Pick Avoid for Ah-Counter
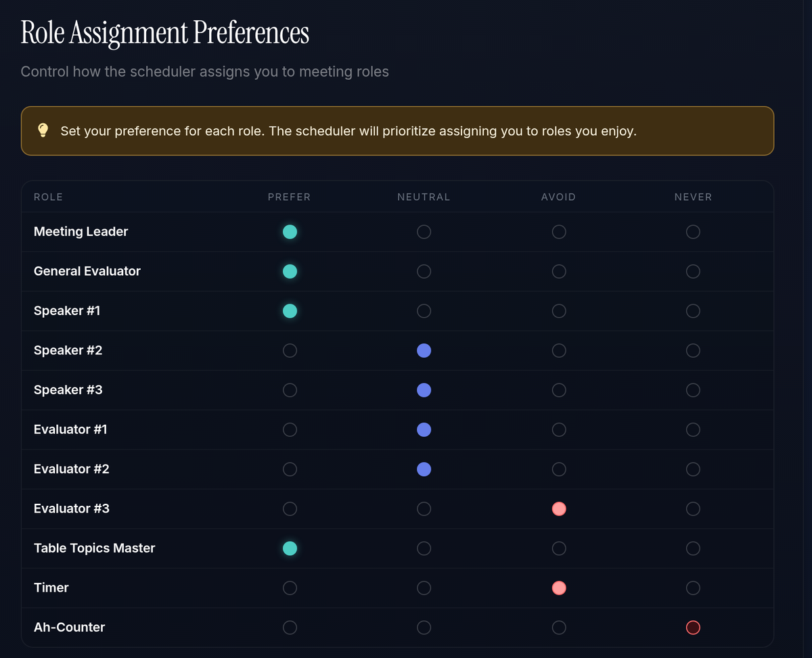Viewport: 812px width, 658px height. click(x=559, y=628)
